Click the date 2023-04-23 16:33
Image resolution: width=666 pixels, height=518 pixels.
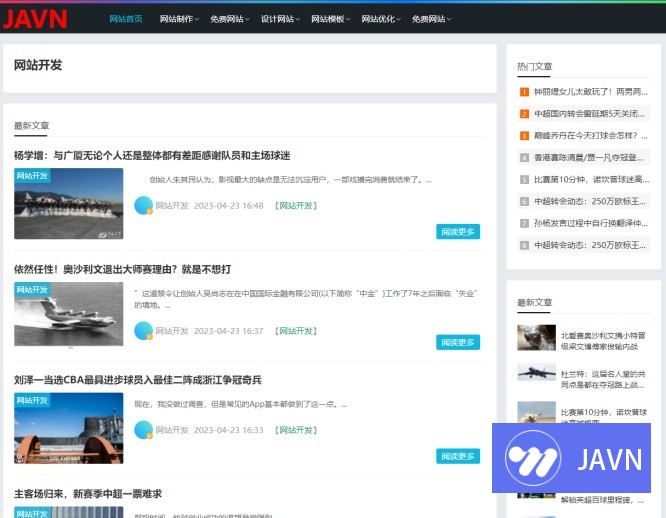pyautogui.click(x=229, y=430)
